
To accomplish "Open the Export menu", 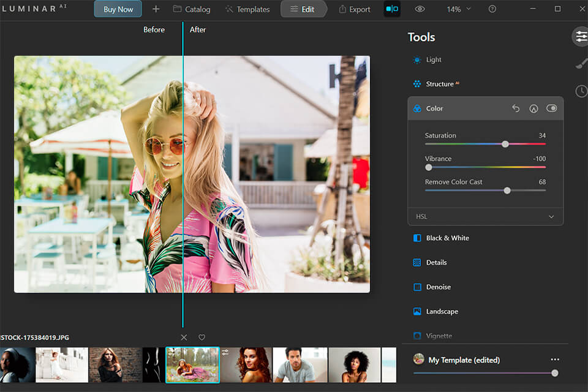I will point(355,9).
